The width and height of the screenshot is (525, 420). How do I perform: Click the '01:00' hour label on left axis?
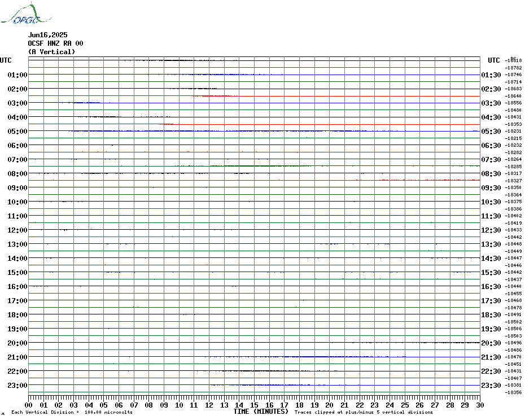(17, 75)
